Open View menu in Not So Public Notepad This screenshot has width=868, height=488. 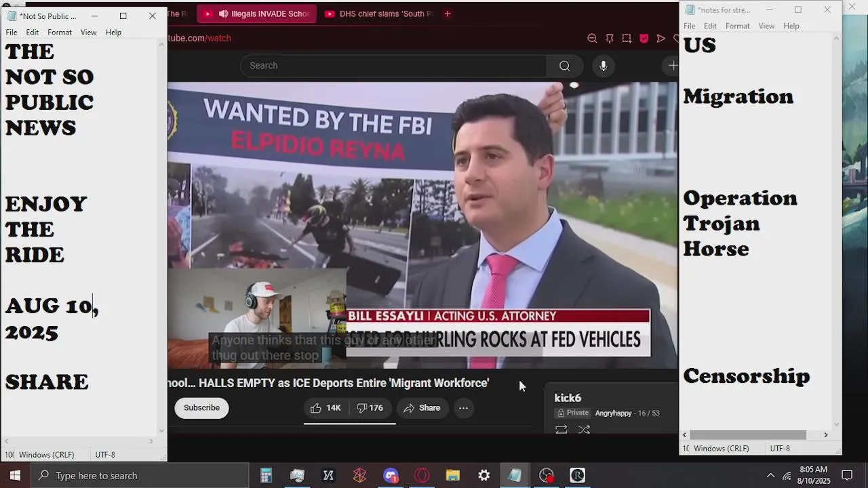click(89, 33)
